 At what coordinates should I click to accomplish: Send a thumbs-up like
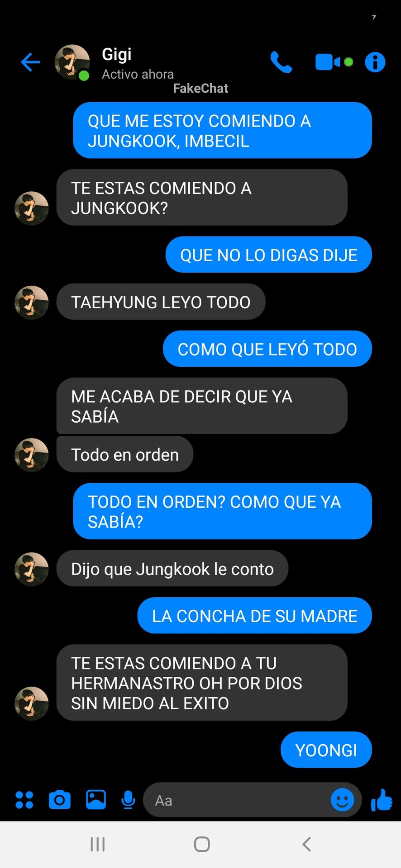(382, 800)
